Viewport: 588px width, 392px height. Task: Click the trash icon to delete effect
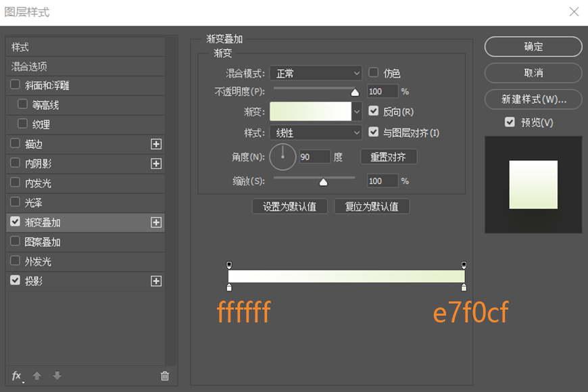coord(164,376)
